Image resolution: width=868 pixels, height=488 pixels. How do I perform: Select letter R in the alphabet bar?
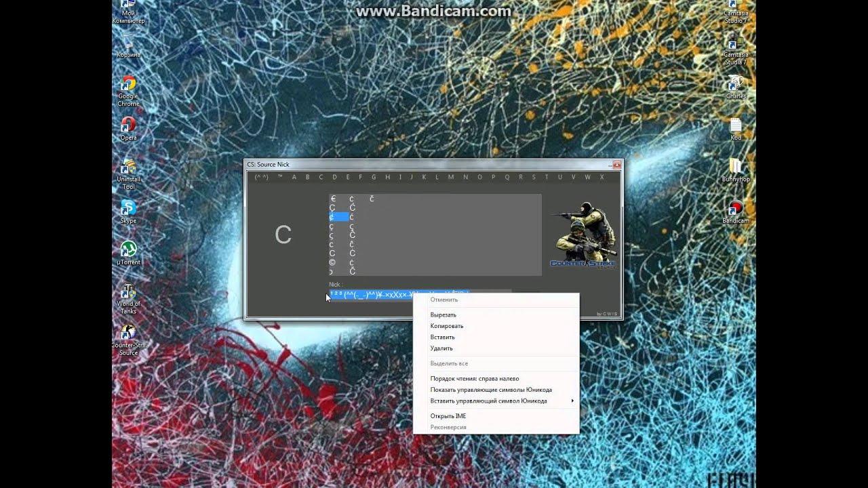(x=520, y=178)
